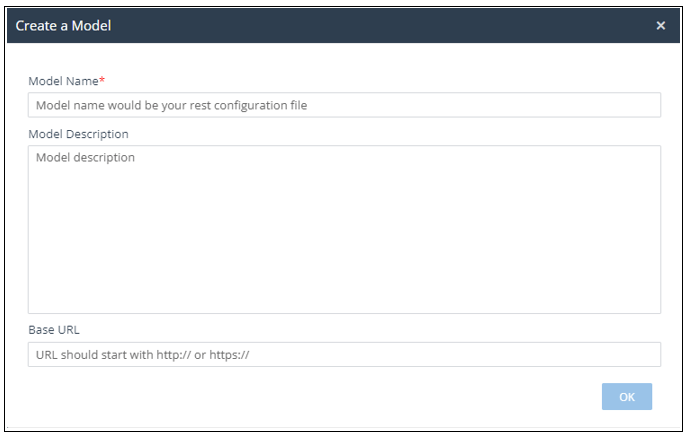Screen dimensions: 688x438
Task: Click the Model Description label
Action: pyautogui.click(x=78, y=134)
